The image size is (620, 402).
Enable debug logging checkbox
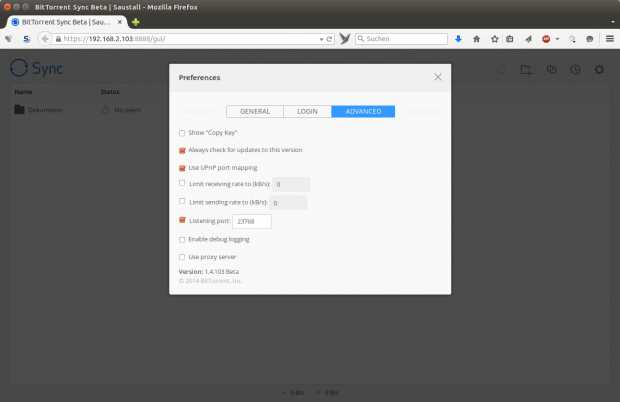182,240
